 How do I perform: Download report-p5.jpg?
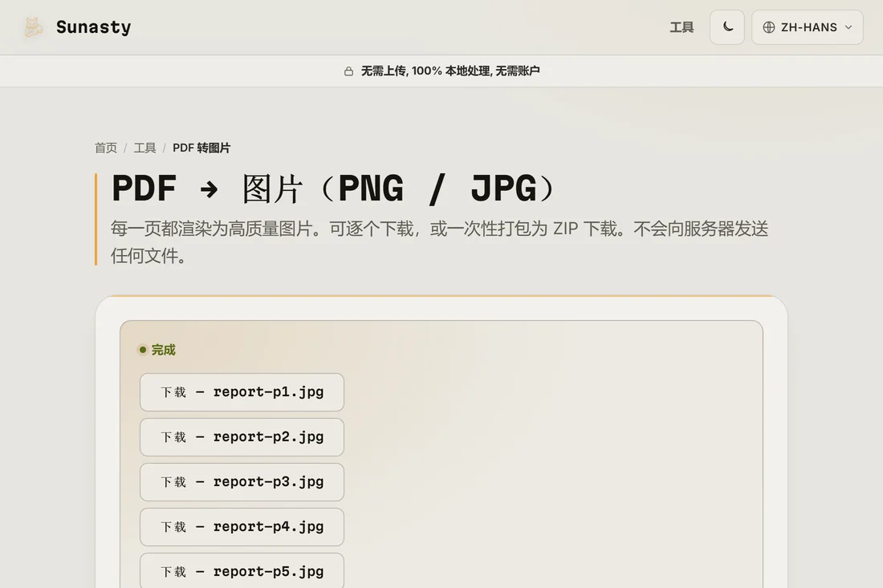tap(242, 570)
